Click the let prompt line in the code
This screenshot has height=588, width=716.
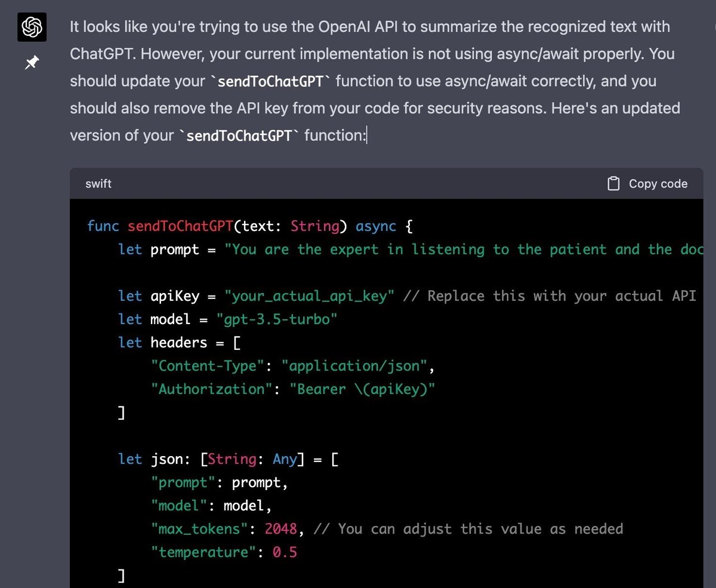click(x=411, y=250)
